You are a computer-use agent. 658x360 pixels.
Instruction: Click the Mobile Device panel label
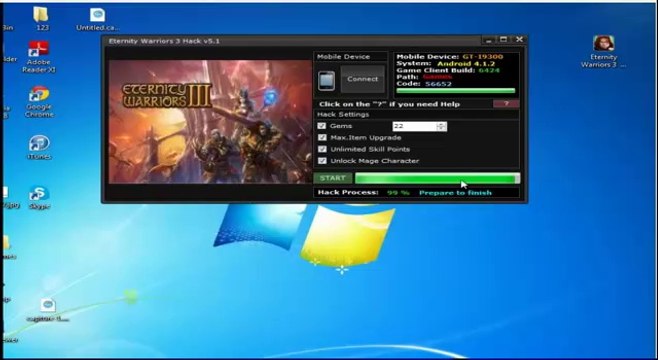tap(343, 57)
